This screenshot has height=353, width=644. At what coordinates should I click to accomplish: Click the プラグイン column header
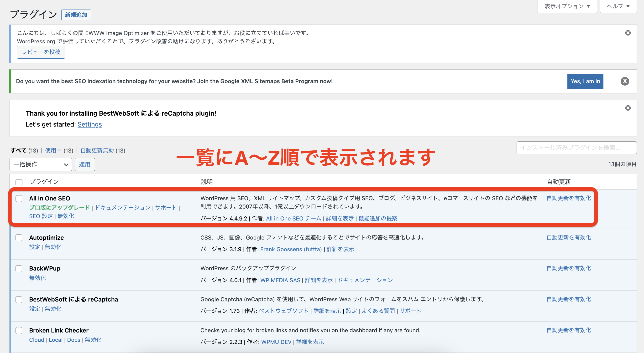point(44,182)
